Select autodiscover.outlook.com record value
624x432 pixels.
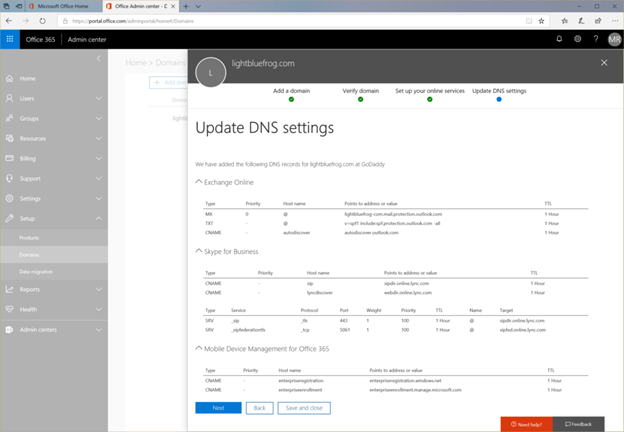[371, 232]
